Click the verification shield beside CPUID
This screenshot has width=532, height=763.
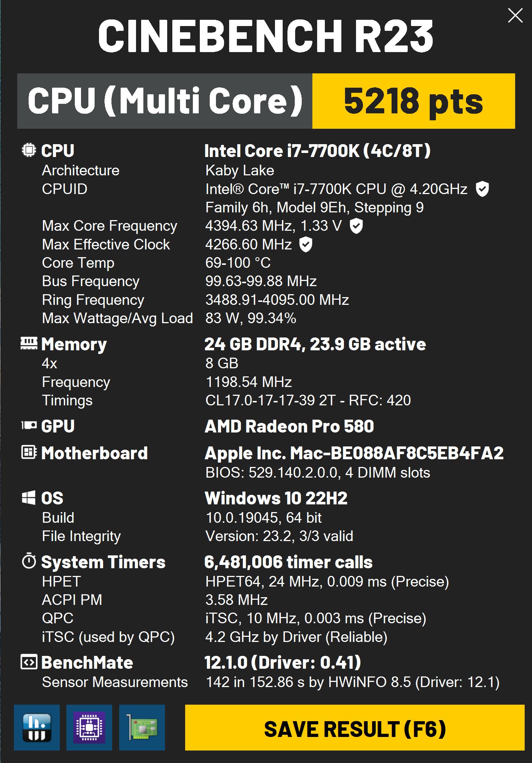pos(482,189)
